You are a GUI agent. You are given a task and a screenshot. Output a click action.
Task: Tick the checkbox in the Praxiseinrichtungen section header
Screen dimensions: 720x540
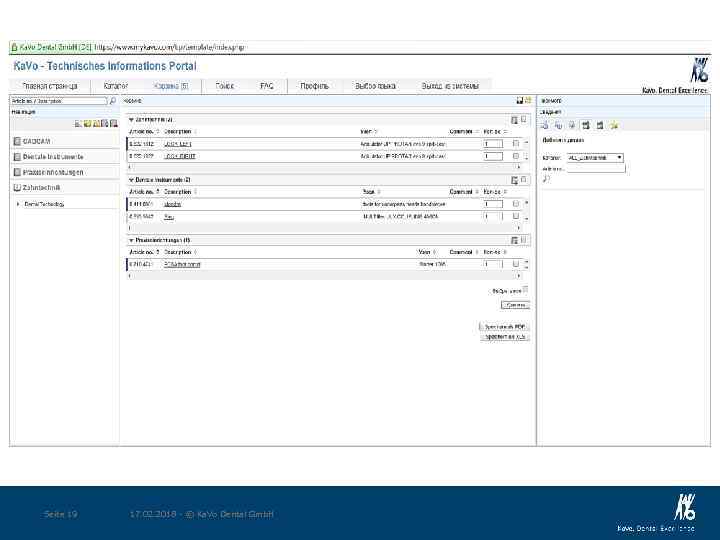[x=523, y=240]
